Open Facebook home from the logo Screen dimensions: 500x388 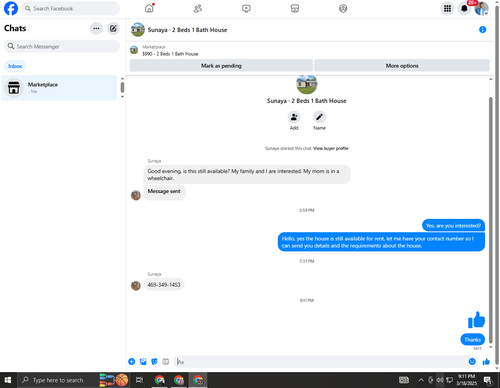[11, 8]
